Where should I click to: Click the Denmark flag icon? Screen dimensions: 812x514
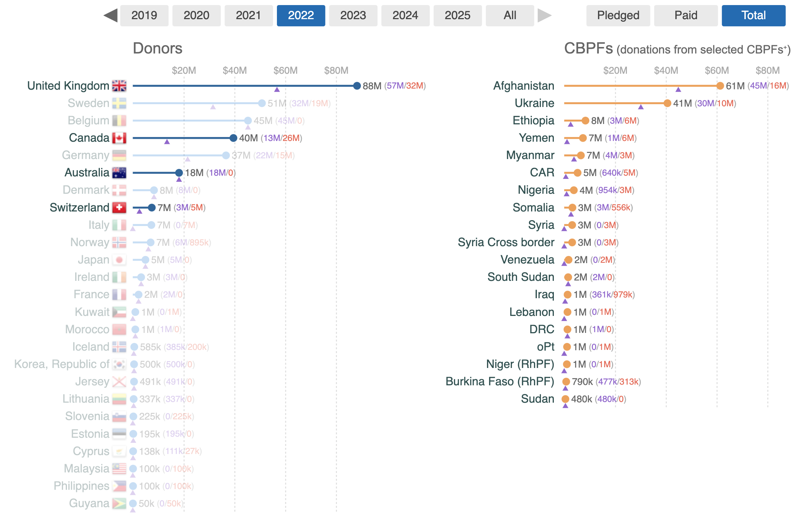(x=119, y=190)
